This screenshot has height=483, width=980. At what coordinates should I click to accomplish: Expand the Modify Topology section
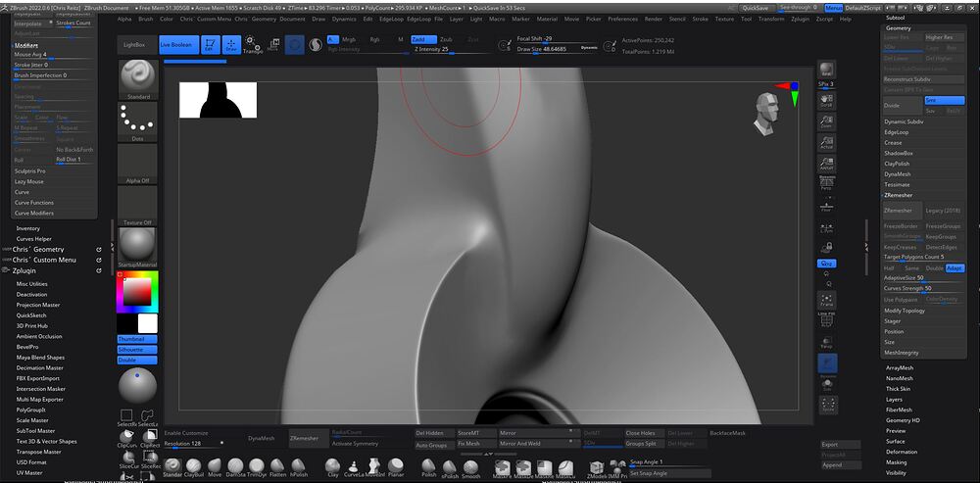[x=905, y=311]
